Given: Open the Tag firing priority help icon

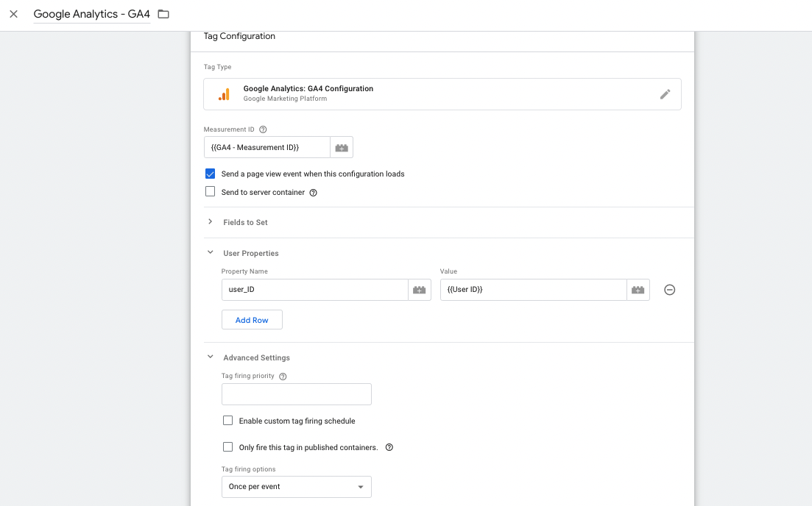Looking at the screenshot, I should pos(283,376).
